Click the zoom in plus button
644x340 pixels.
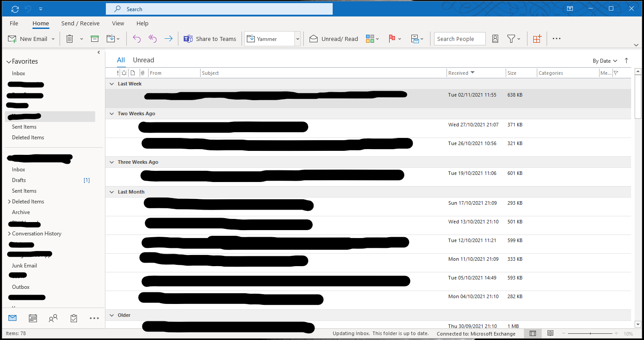tap(616, 333)
